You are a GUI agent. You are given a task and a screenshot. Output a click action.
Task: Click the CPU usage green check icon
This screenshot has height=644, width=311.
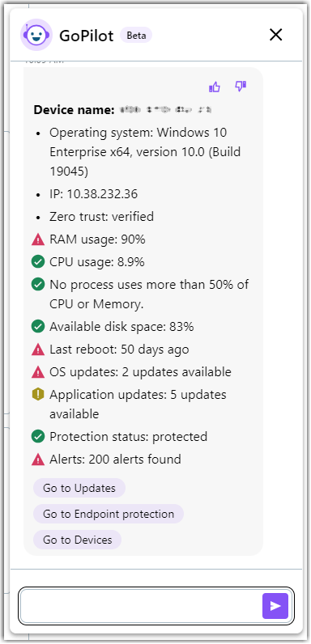tap(38, 262)
